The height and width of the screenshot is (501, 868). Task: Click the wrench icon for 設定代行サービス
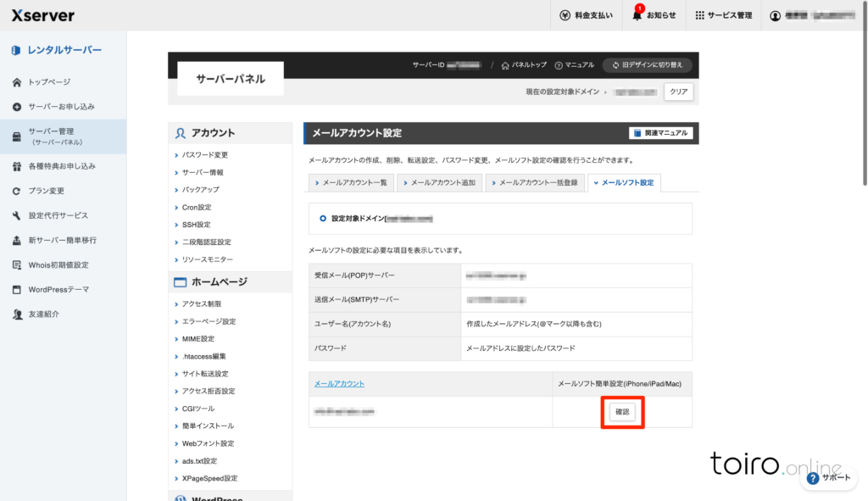coord(17,215)
